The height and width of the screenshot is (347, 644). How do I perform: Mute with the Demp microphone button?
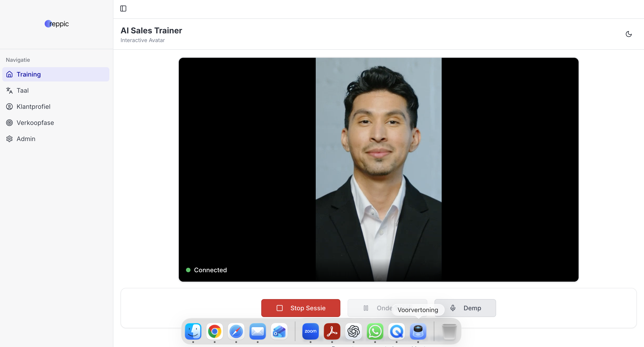pos(465,308)
